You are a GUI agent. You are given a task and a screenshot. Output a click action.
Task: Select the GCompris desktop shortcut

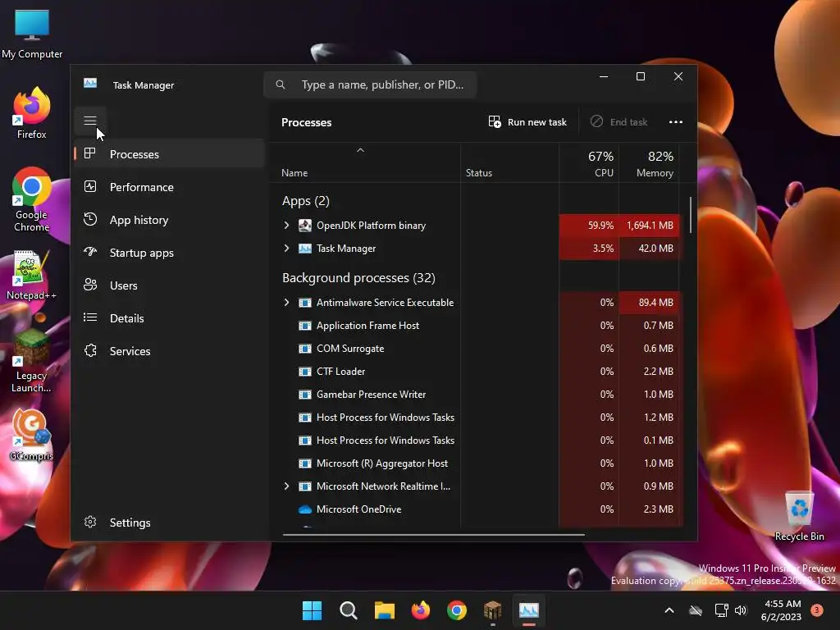click(x=32, y=436)
